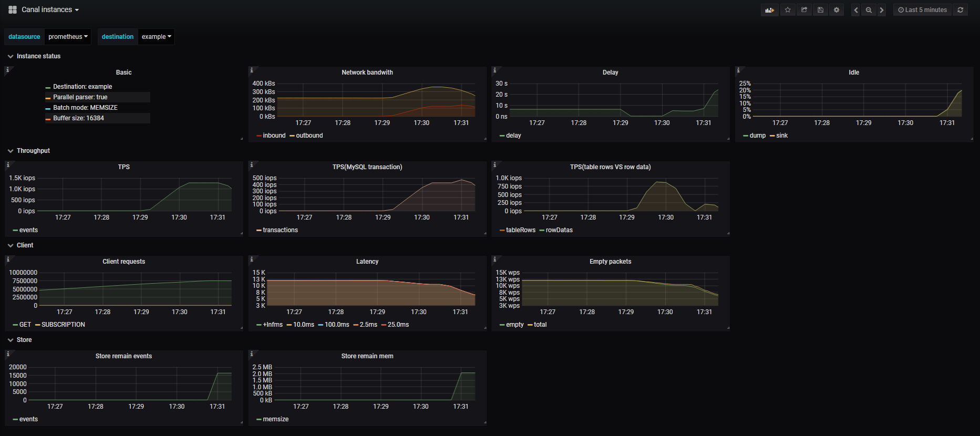Open the Network bandwith panel title menu
Screen dimensions: 980x436
pos(367,72)
